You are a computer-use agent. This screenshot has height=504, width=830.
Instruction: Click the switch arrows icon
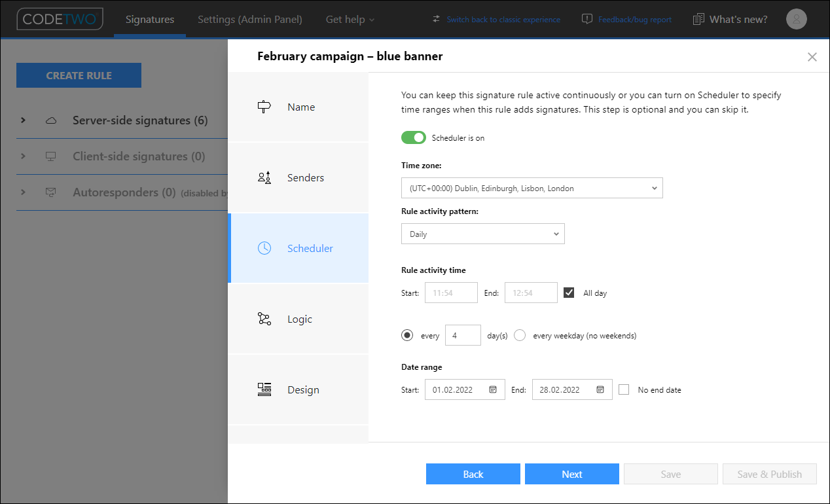click(437, 19)
